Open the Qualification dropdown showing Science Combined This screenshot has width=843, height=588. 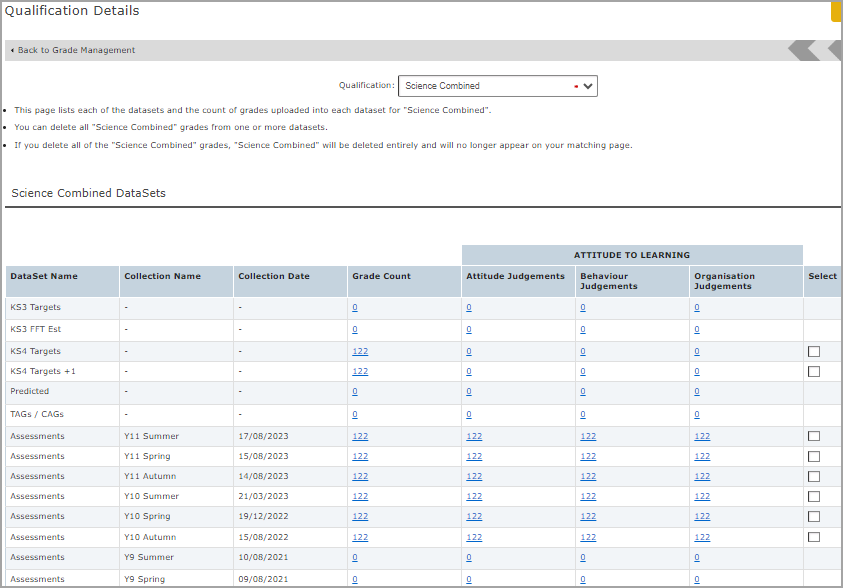(497, 86)
